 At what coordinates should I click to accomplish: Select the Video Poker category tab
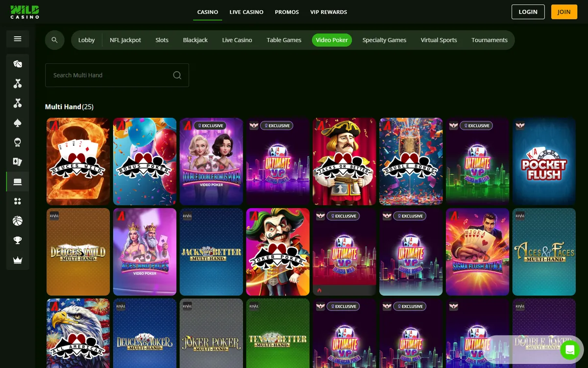[x=332, y=40]
